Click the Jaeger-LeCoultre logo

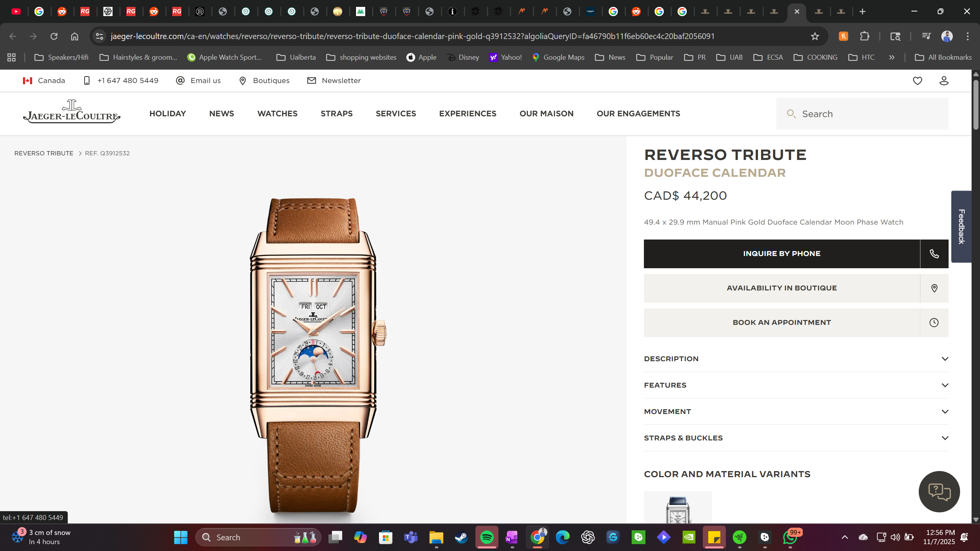72,112
